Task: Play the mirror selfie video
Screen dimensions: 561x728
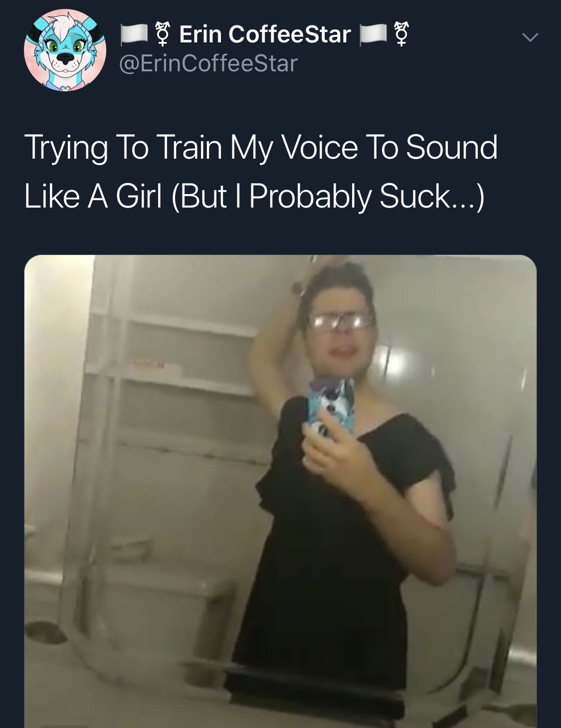Action: [x=280, y=491]
